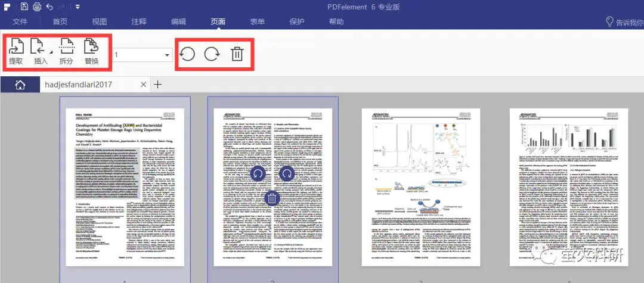Click rotate-left overlay on page 2 thumbnail
This screenshot has width=644, height=283.
tap(257, 173)
